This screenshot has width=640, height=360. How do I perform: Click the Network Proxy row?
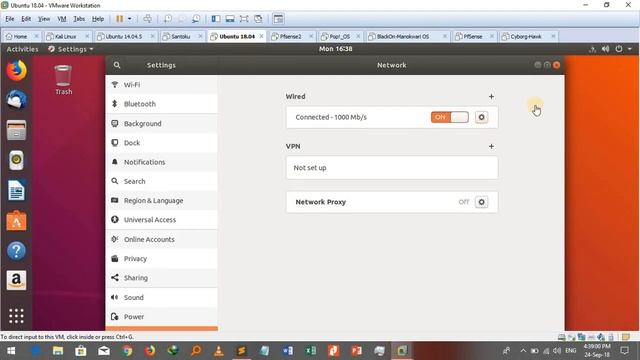392,202
